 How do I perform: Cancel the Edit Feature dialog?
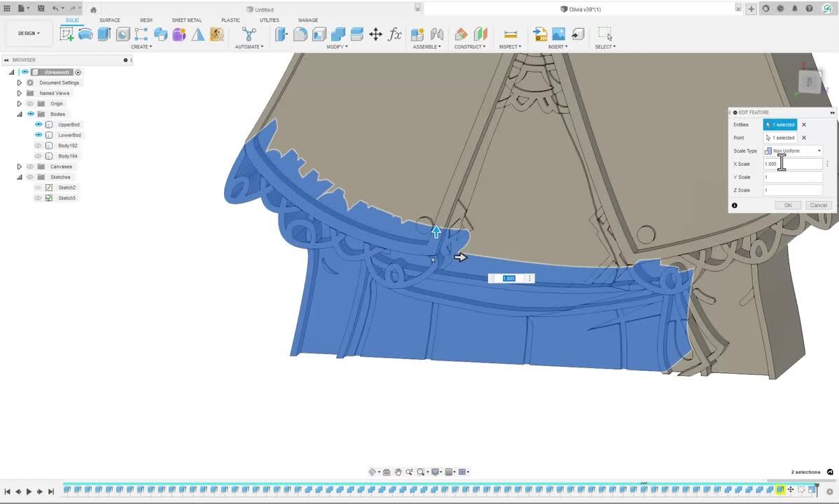point(818,205)
